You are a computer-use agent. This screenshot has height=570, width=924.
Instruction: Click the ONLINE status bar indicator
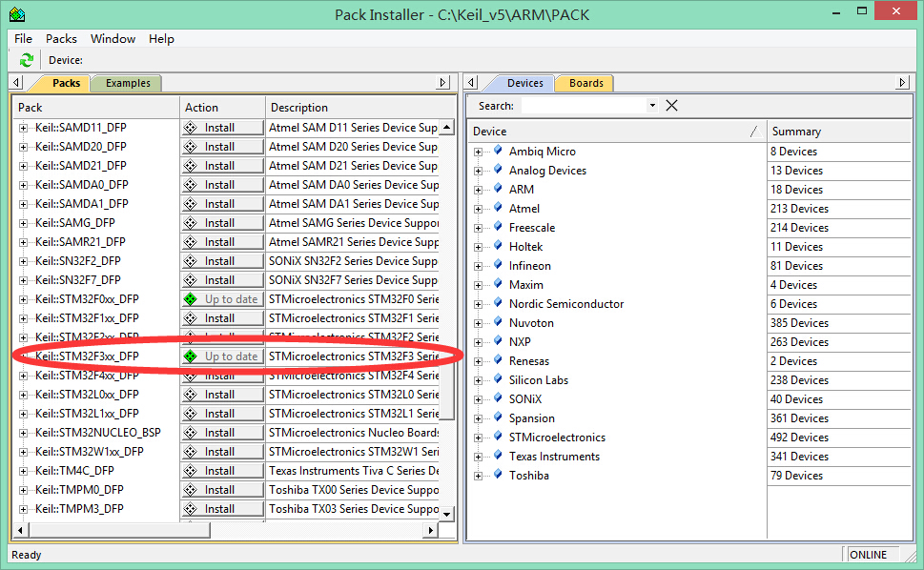tap(873, 555)
